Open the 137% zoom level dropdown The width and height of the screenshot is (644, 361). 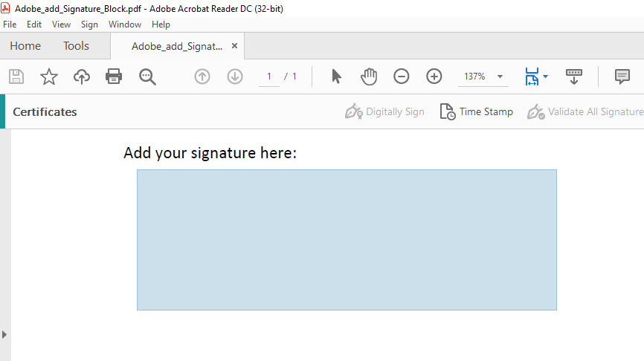(x=500, y=77)
